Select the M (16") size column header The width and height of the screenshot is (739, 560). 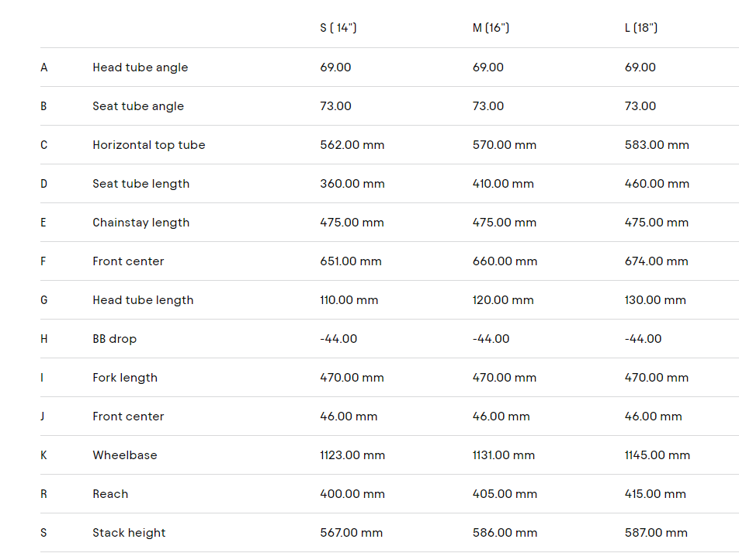(x=491, y=28)
